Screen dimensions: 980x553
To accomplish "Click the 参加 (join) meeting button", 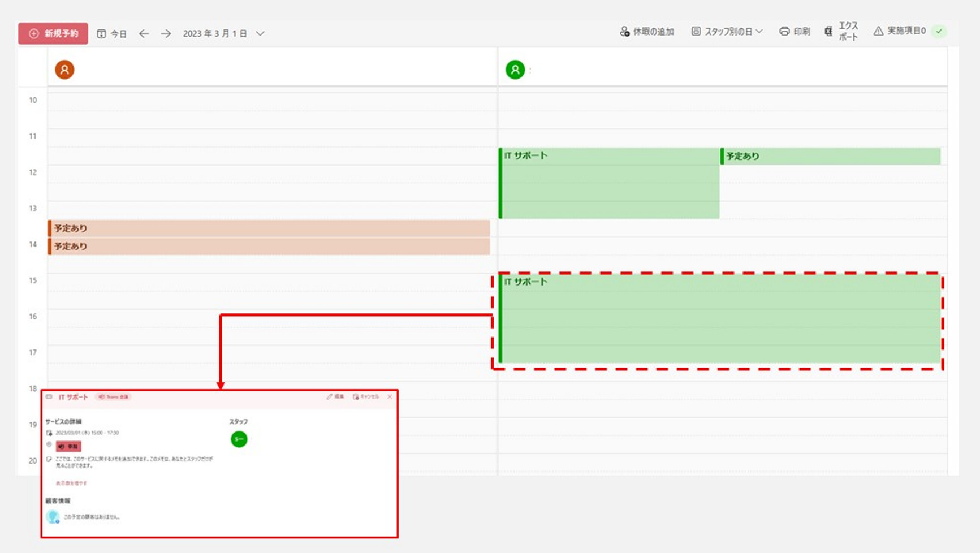I will (69, 446).
